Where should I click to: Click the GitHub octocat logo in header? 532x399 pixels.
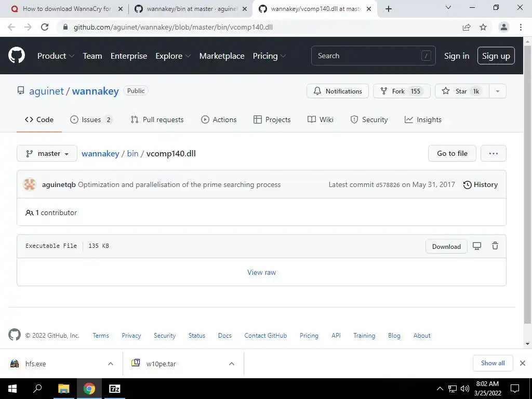[16, 56]
